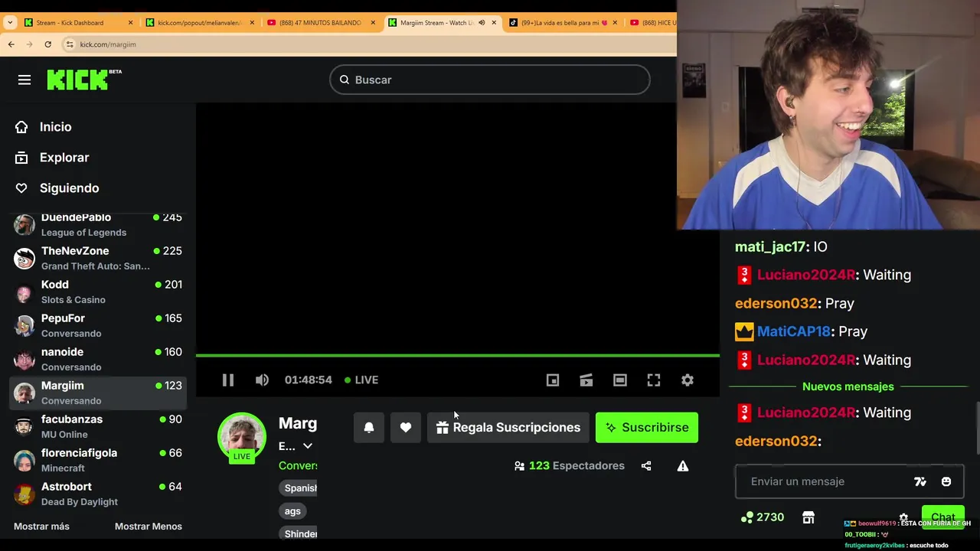Screen dimensions: 980x551
Task: Open Astrobort channel from sidebar
Action: 98,494
